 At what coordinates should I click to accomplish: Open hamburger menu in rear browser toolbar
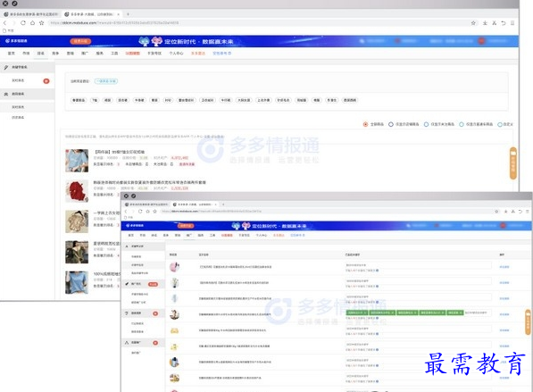(512, 23)
